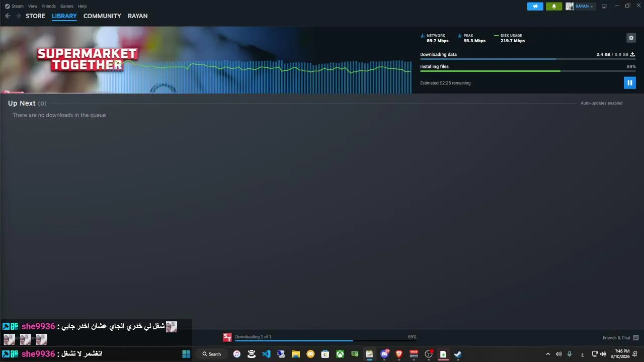This screenshot has height=362, width=644.
Task: Open Discord from the taskbar
Action: (x=384, y=354)
